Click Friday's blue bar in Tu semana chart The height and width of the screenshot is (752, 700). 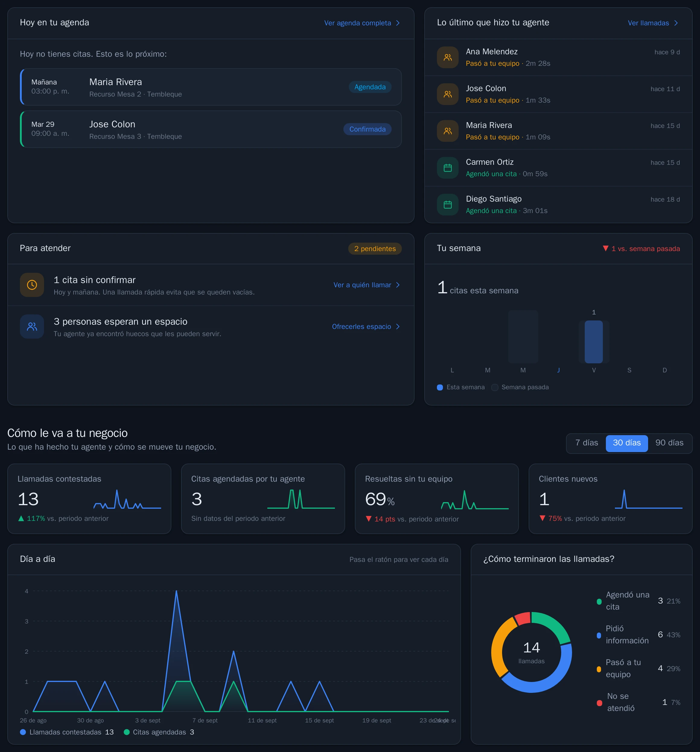coord(594,342)
